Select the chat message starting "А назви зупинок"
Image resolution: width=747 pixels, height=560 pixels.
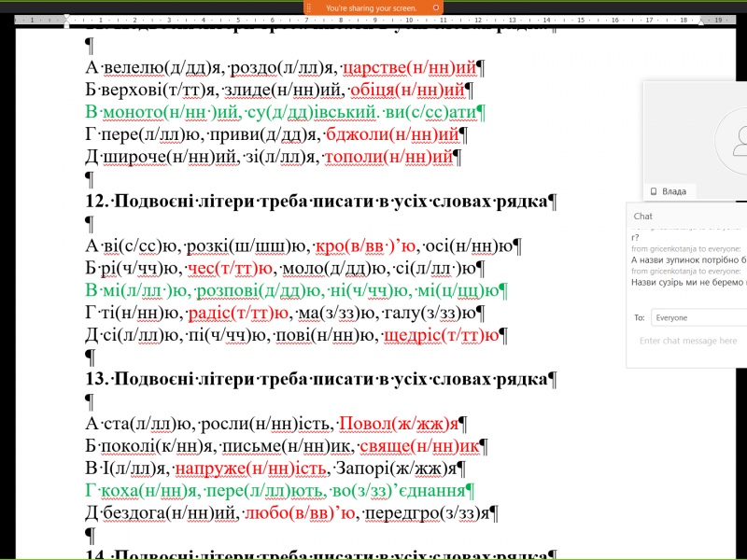point(688,259)
